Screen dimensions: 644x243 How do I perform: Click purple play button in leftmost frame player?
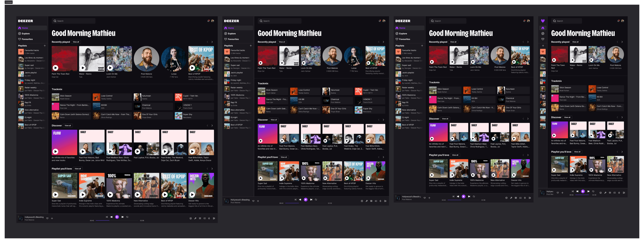[117, 217]
